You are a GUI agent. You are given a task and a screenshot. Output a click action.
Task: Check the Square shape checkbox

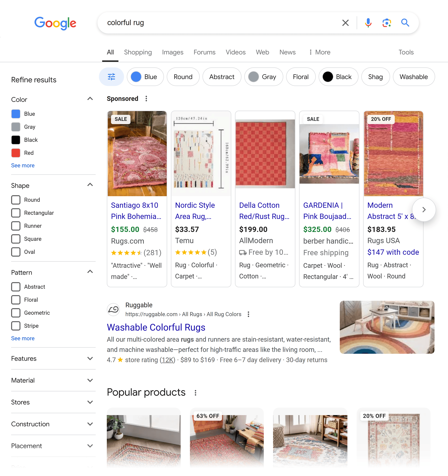[x=16, y=239]
